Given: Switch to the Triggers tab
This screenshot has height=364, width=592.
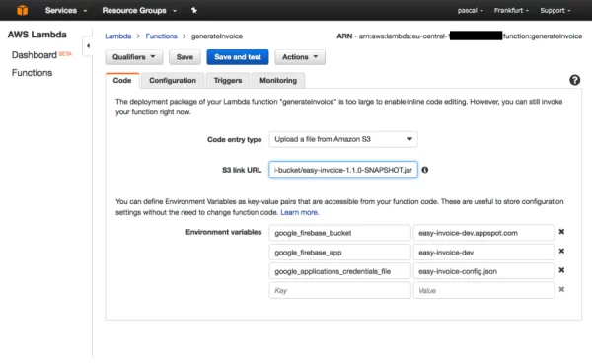Looking at the screenshot, I should point(228,81).
